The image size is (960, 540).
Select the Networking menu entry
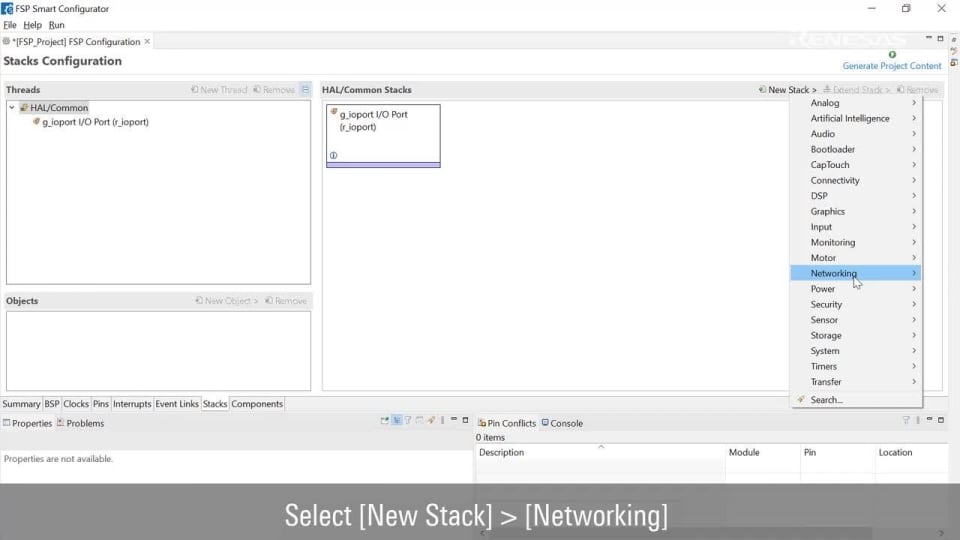pyautogui.click(x=856, y=273)
